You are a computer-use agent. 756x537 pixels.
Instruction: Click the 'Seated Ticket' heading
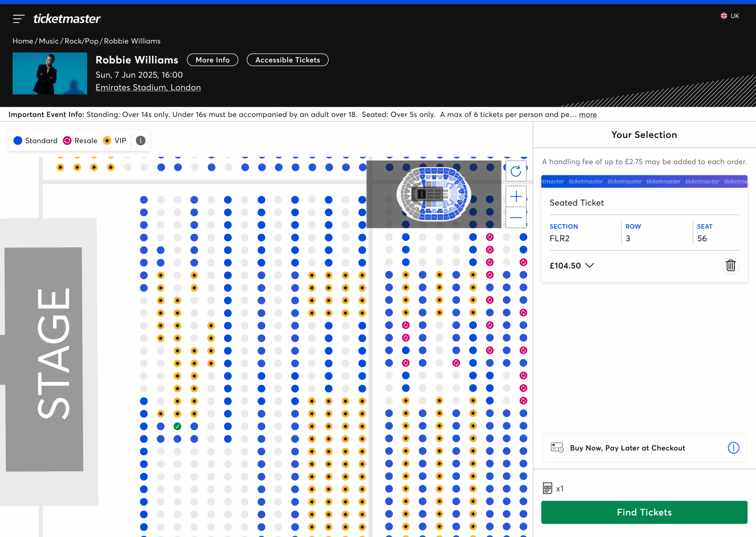click(x=576, y=203)
